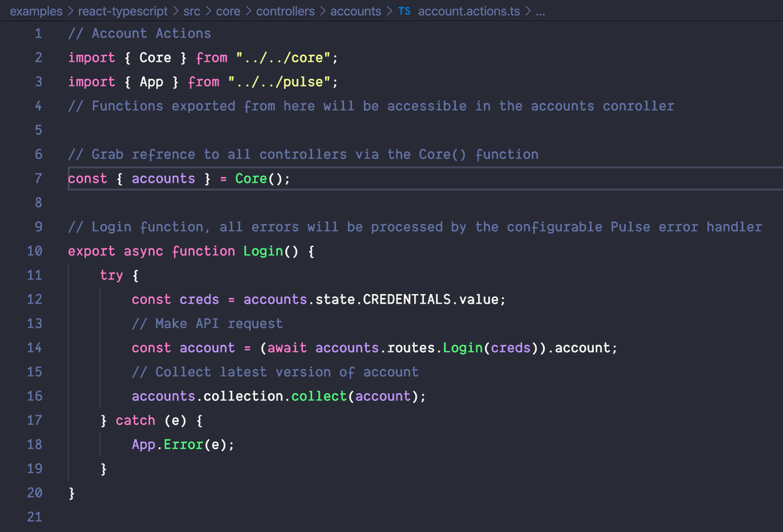Click the 'async' keyword on line 10
This screenshot has height=532, width=783.
pos(144,251)
